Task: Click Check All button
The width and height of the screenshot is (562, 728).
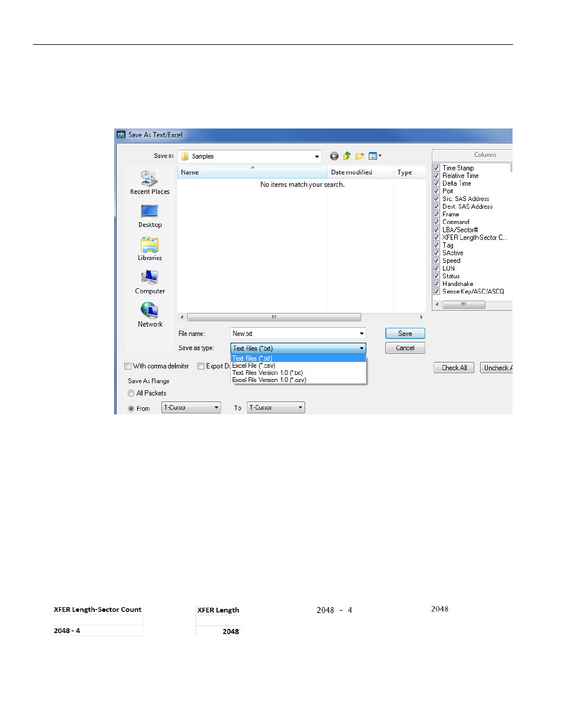Action: tap(454, 368)
